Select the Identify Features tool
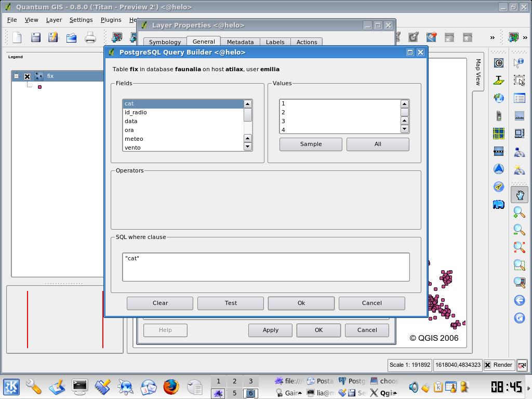 coord(519,63)
